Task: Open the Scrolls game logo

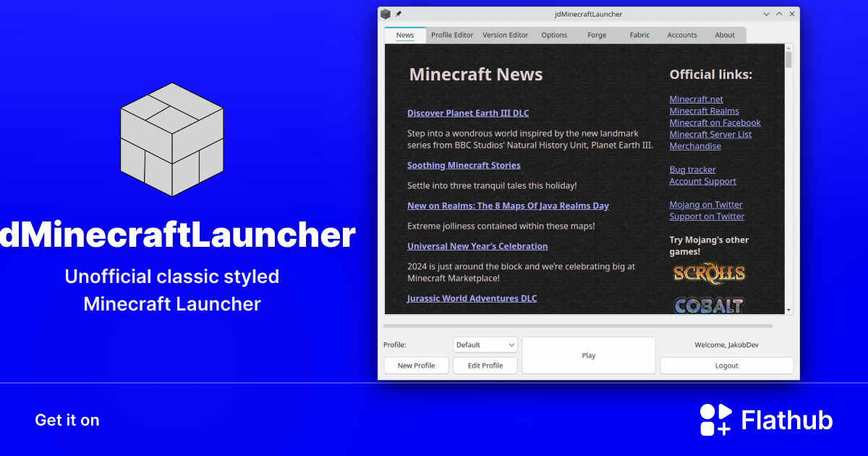Action: pyautogui.click(x=709, y=274)
